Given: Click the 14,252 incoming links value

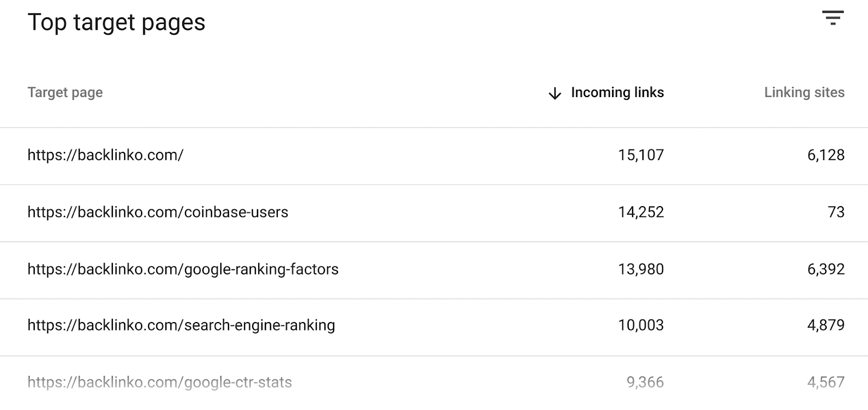Looking at the screenshot, I should (641, 212).
